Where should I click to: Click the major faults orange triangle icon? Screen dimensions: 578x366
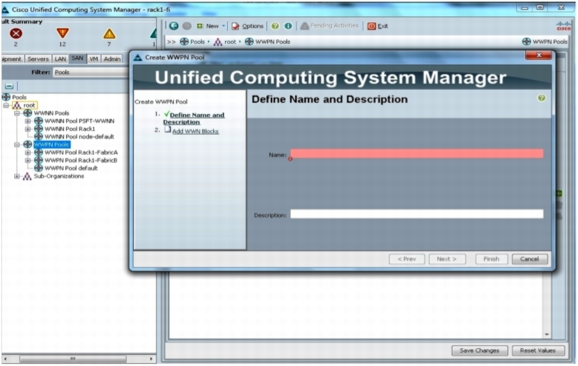coord(62,33)
